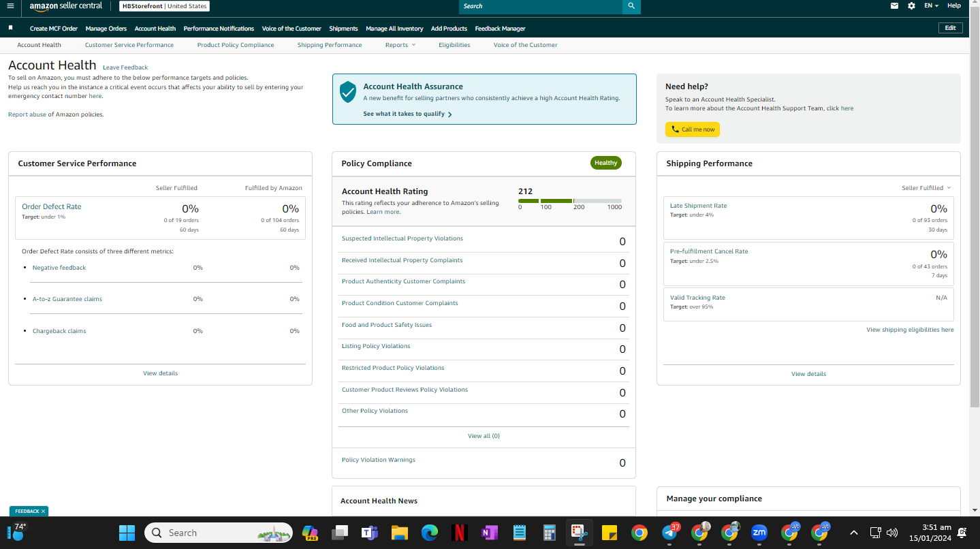Open OneNote from the taskbar
The width and height of the screenshot is (980, 549).
[489, 533]
